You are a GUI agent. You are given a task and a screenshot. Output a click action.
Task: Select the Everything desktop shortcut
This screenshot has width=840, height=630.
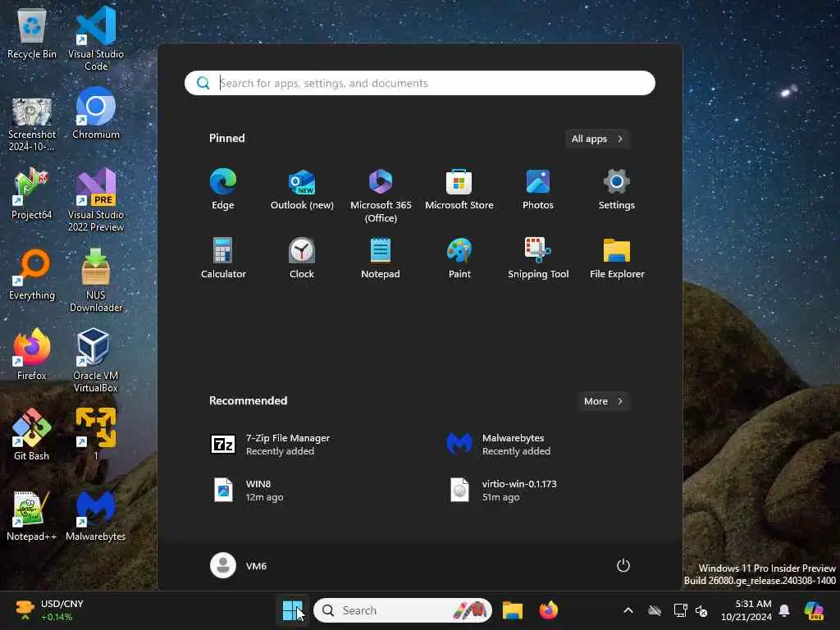(x=32, y=274)
